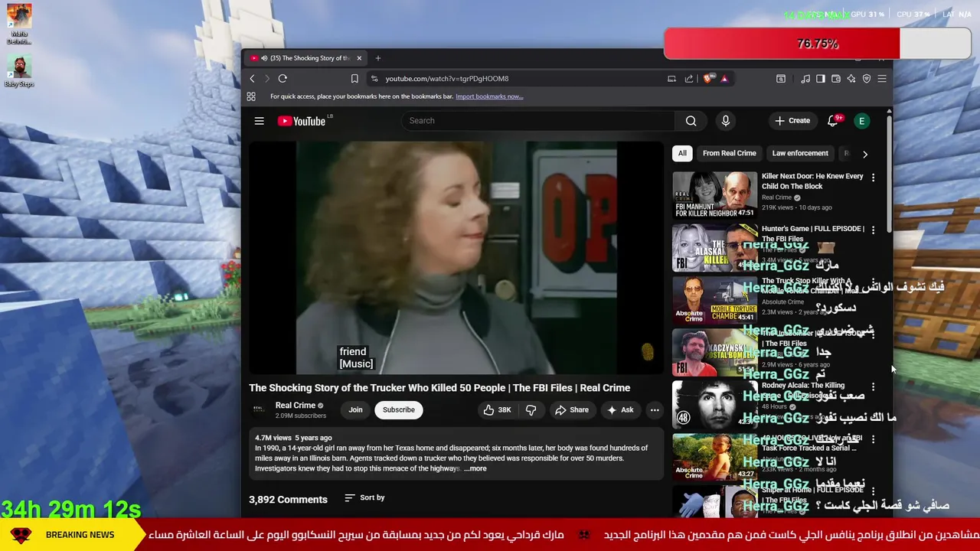Click the Ask button
The height and width of the screenshot is (551, 980).
(620, 410)
